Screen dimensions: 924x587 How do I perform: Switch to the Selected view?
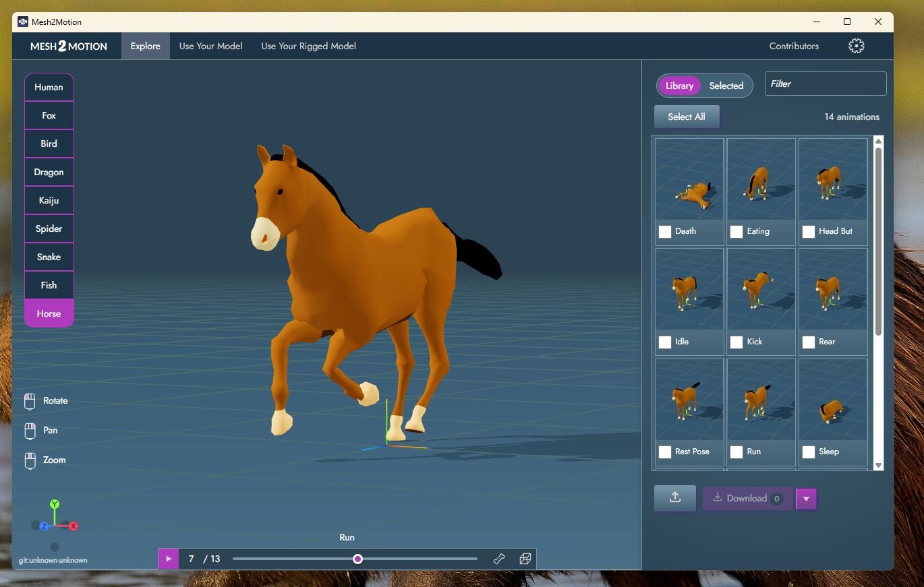pyautogui.click(x=726, y=86)
